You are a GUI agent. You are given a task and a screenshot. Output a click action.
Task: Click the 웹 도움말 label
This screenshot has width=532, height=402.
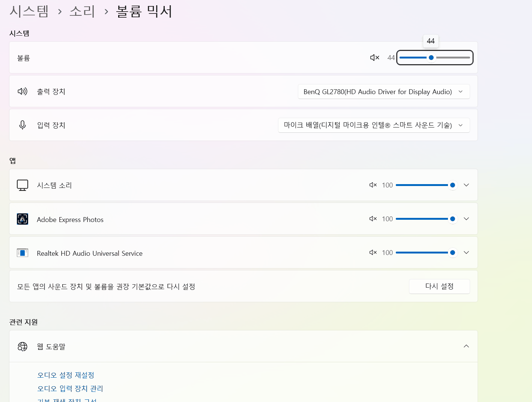pyautogui.click(x=51, y=346)
